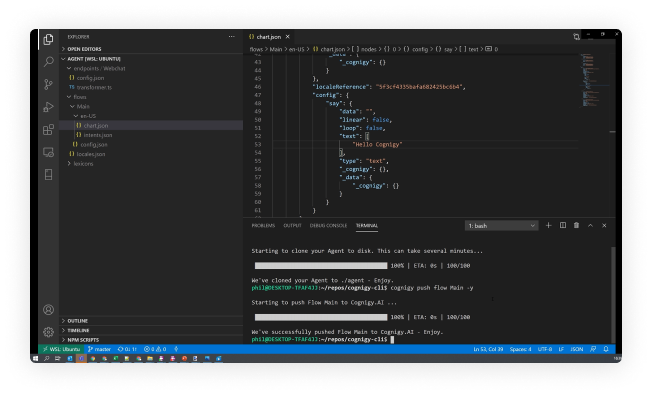The image size is (652, 394).
Task: Add a new terminal with plus icon
Action: click(x=548, y=225)
